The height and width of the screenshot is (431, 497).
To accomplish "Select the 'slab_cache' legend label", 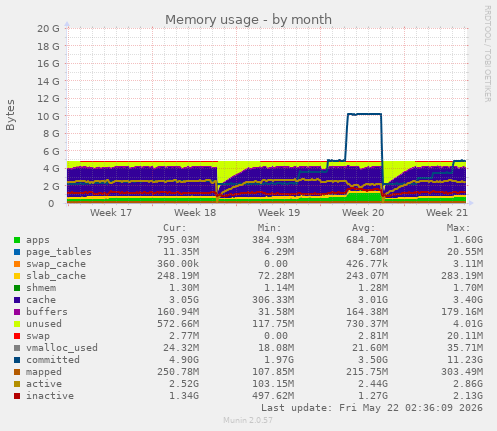I will 56,276.
